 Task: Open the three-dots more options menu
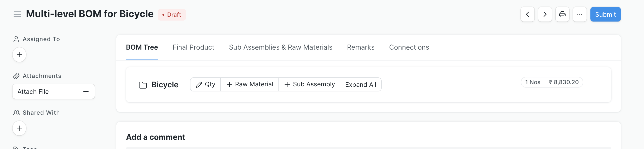point(580,15)
